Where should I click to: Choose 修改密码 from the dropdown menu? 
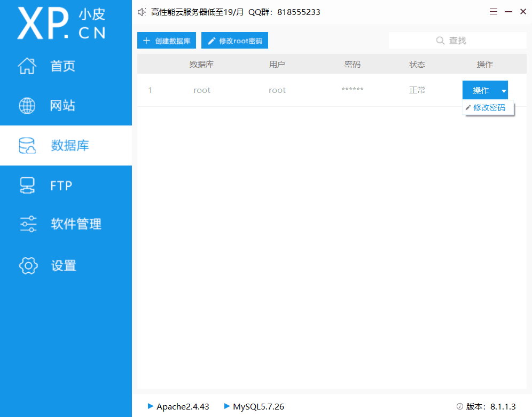pyautogui.click(x=488, y=107)
